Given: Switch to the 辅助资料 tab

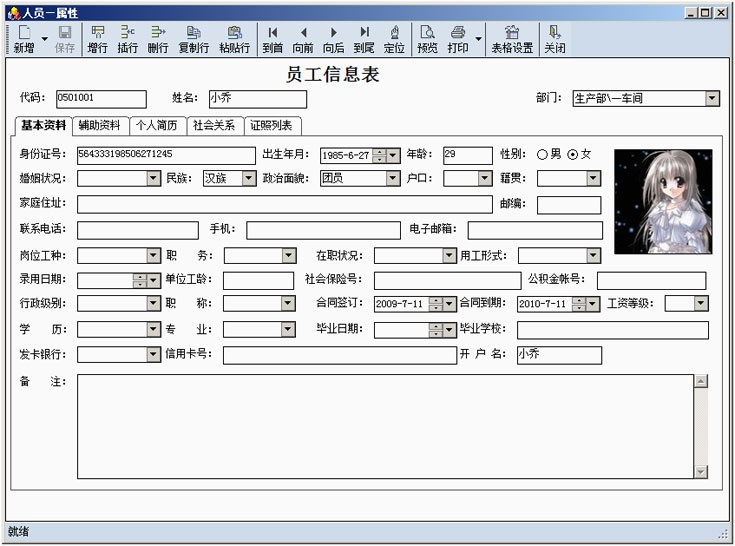Looking at the screenshot, I should coord(100,126).
